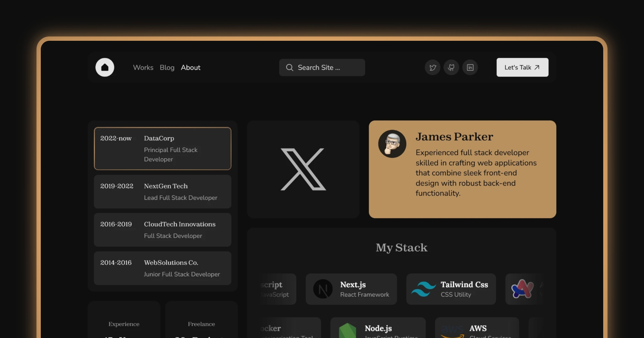Select the WebSolutions Co. entry
Viewport: 644px width, 338px height.
pos(163,268)
